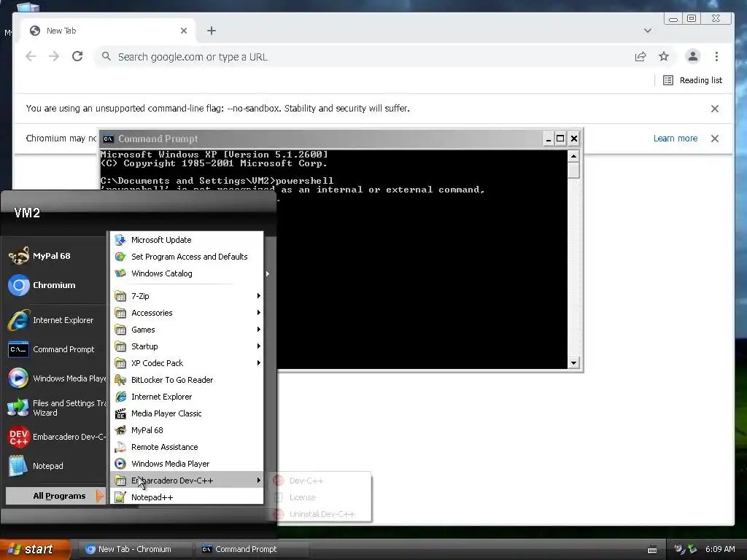Switch to New Tab - Chromium taskbar item

point(135,549)
